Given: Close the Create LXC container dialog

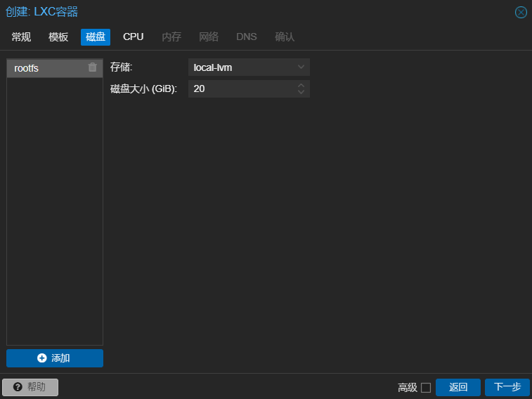Looking at the screenshot, I should (521, 12).
